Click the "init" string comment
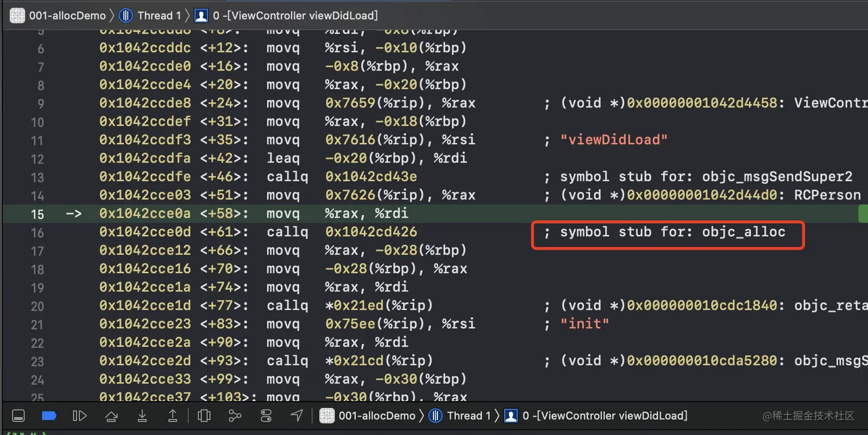Viewport: 868px width, 435px height. pos(585,324)
